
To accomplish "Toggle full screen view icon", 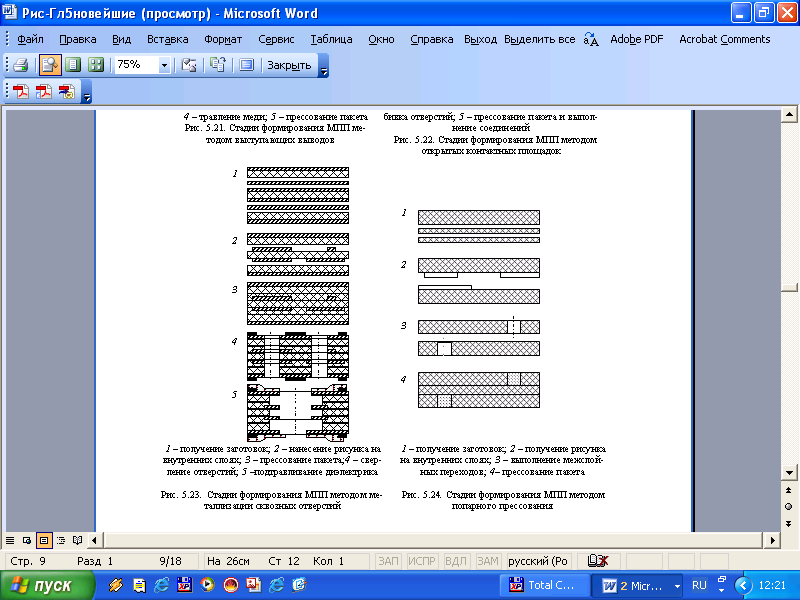I will coord(246,65).
